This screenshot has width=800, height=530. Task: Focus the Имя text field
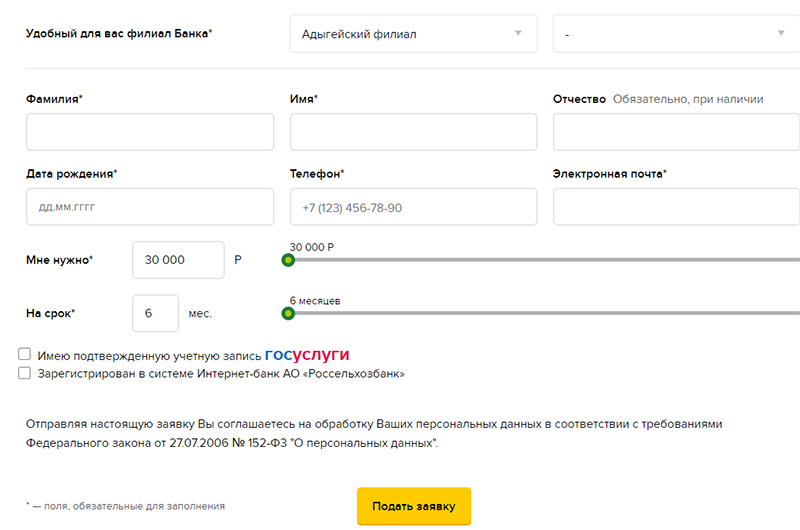coord(413,132)
